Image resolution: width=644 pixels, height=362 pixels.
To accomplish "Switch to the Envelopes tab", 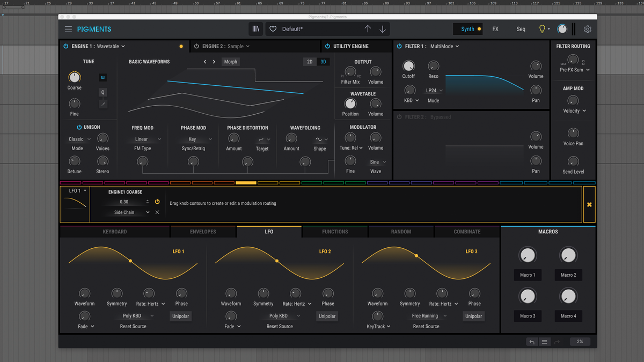I will click(x=203, y=232).
